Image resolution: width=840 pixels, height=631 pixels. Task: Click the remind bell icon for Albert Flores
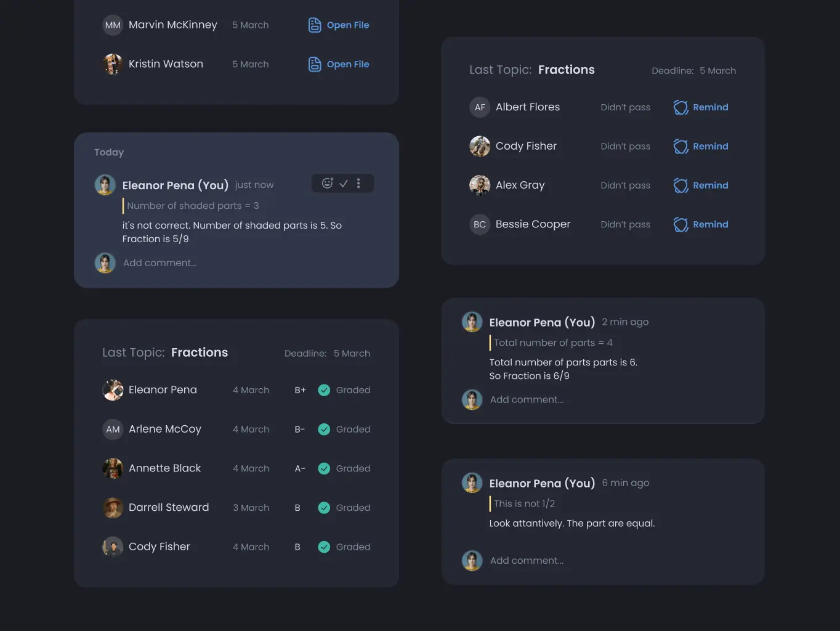point(680,107)
